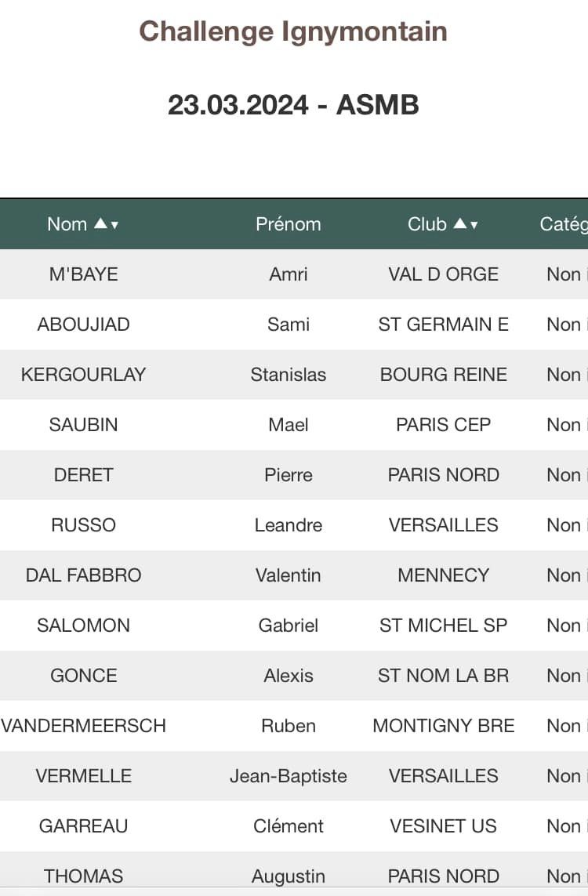Click the Jean-Baptiste first name cell

(x=288, y=776)
